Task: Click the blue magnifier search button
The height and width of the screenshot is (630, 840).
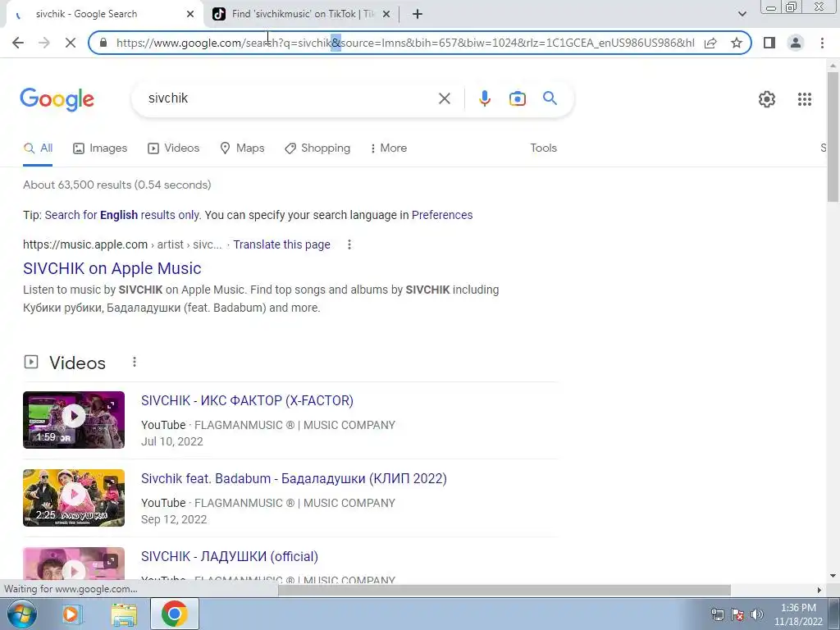Action: pos(550,98)
